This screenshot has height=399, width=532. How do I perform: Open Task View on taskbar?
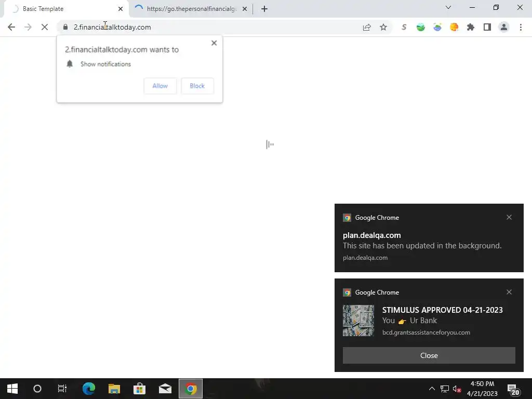[x=62, y=389]
